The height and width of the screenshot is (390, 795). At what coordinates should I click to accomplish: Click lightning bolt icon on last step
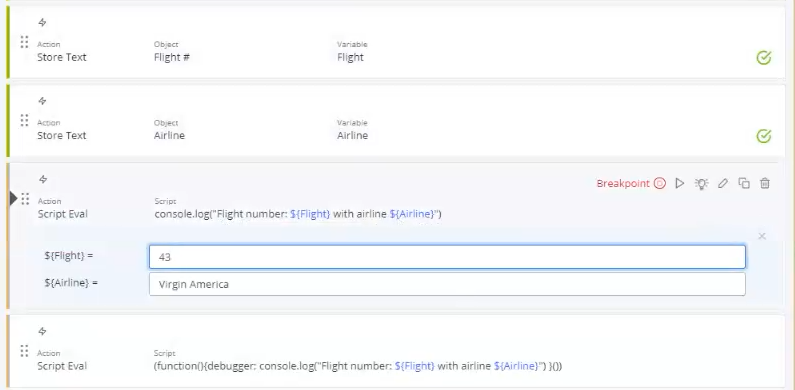tap(43, 331)
